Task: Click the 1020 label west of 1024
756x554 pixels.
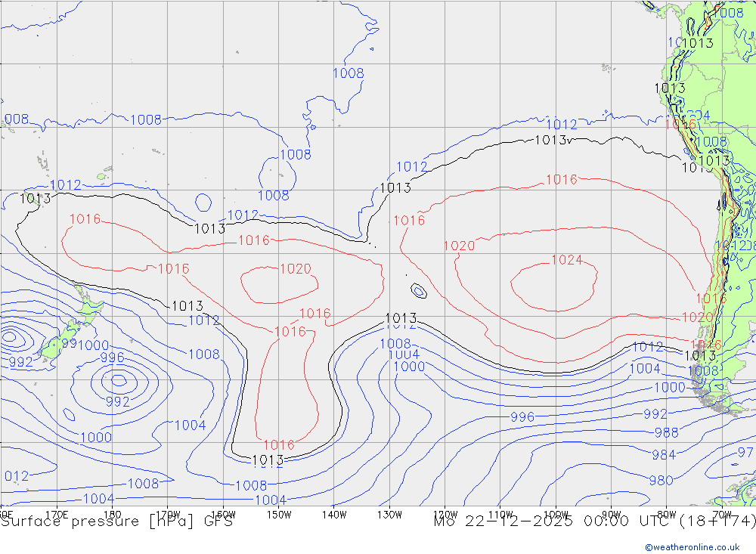Action: point(459,246)
